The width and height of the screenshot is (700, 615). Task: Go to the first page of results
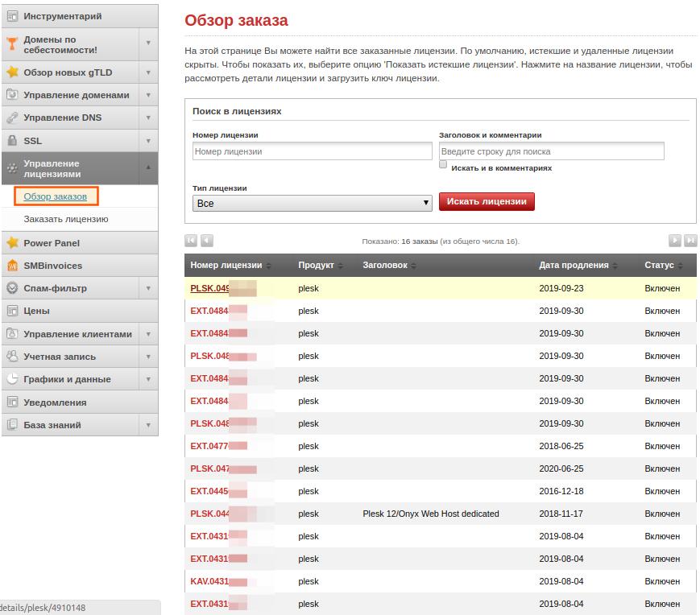191,241
